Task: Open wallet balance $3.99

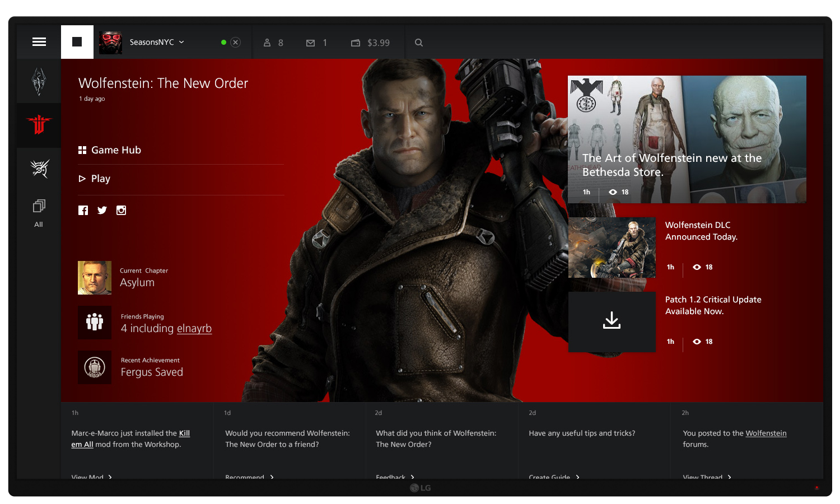Action: (370, 43)
